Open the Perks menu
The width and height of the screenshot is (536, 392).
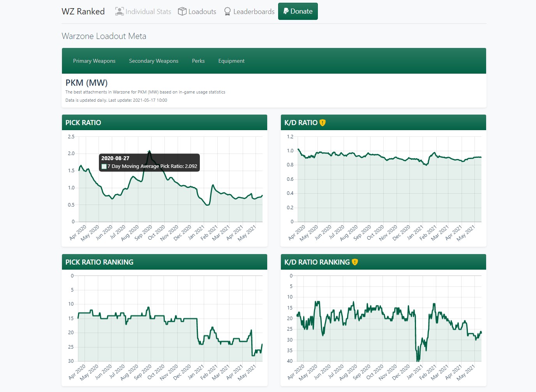tap(198, 61)
